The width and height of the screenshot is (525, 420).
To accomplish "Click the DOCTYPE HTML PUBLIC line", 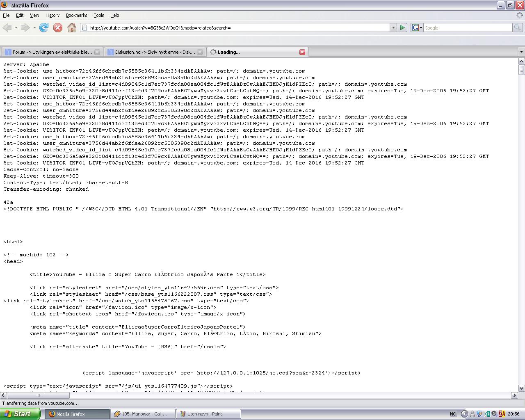I will (x=203, y=209).
